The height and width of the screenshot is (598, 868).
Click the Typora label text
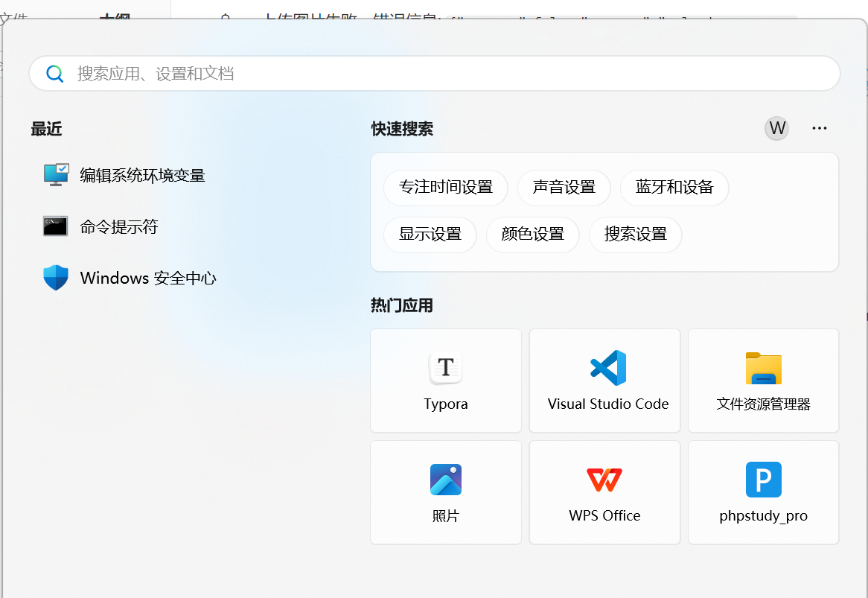tap(446, 404)
